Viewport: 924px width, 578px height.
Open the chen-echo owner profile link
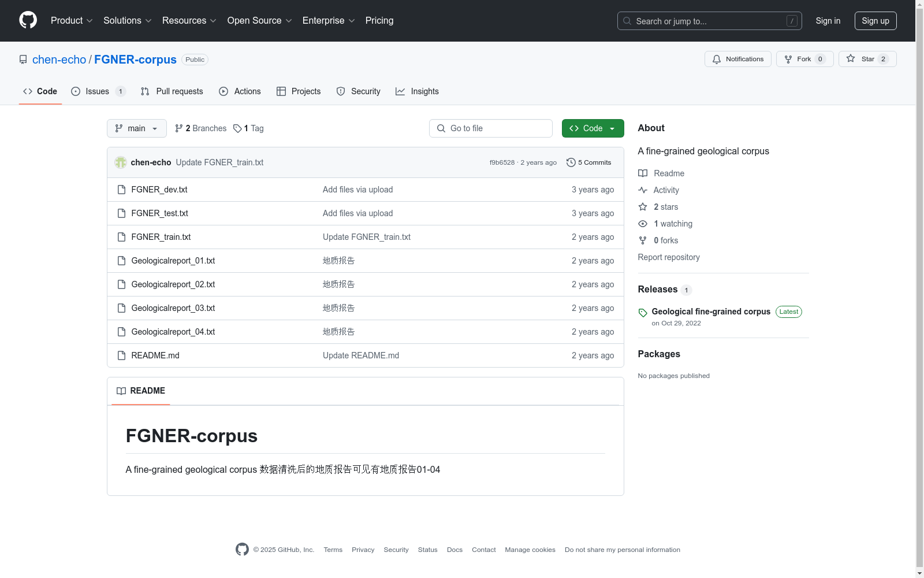(59, 60)
